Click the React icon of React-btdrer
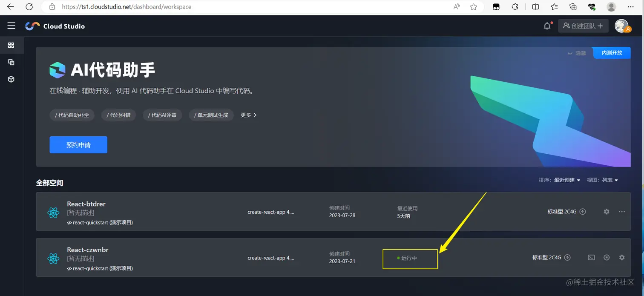The height and width of the screenshot is (296, 644). point(53,213)
